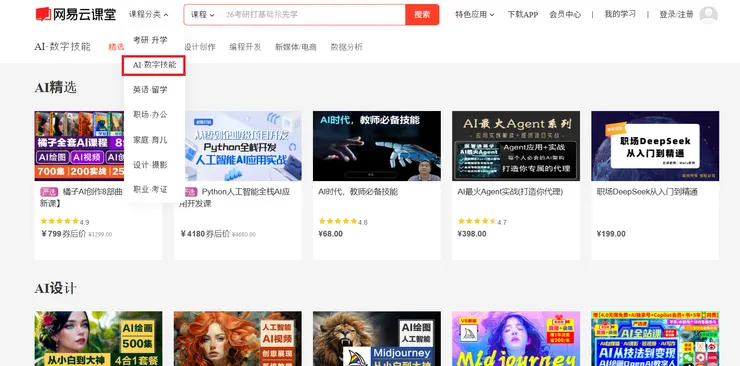Image resolution: width=740 pixels, height=366 pixels.
Task: Select AI·数字技能 in category menu
Action: click(154, 65)
